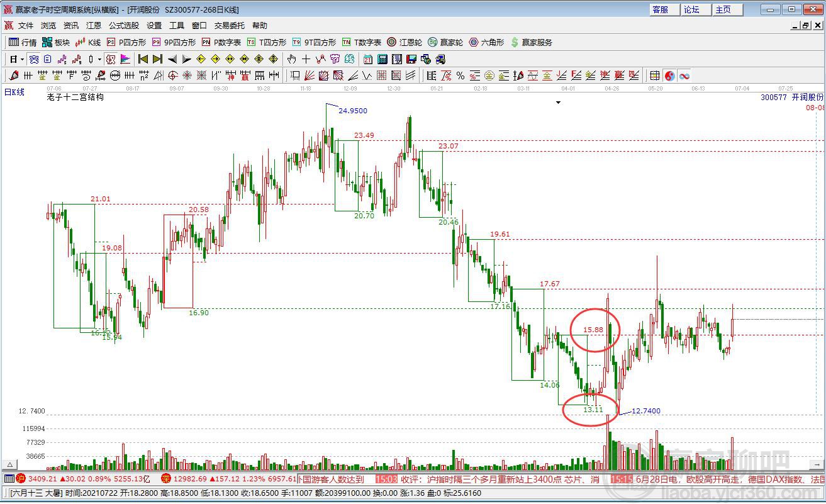The image size is (826, 504).
Task: Click the 15.88 price label
Action: point(593,329)
